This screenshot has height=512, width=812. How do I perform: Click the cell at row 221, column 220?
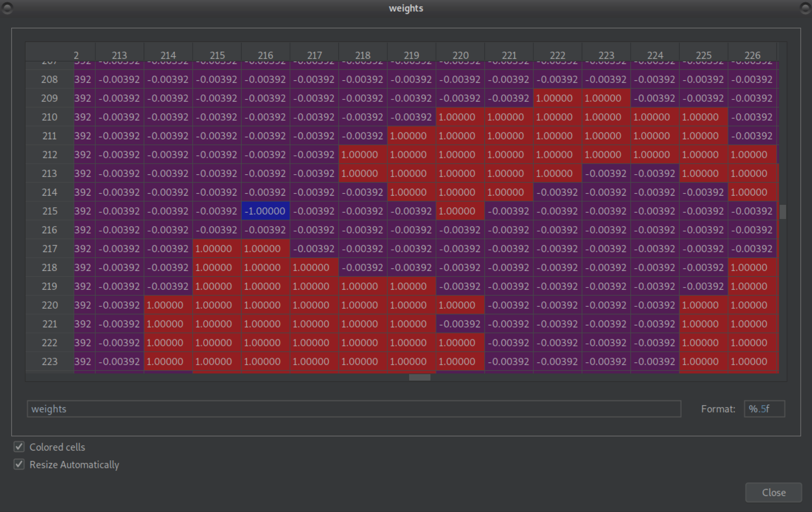pos(460,324)
